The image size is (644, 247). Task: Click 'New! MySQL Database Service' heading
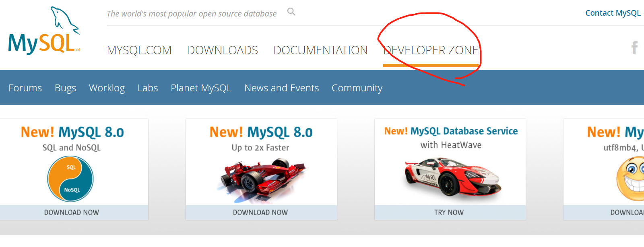[451, 131]
